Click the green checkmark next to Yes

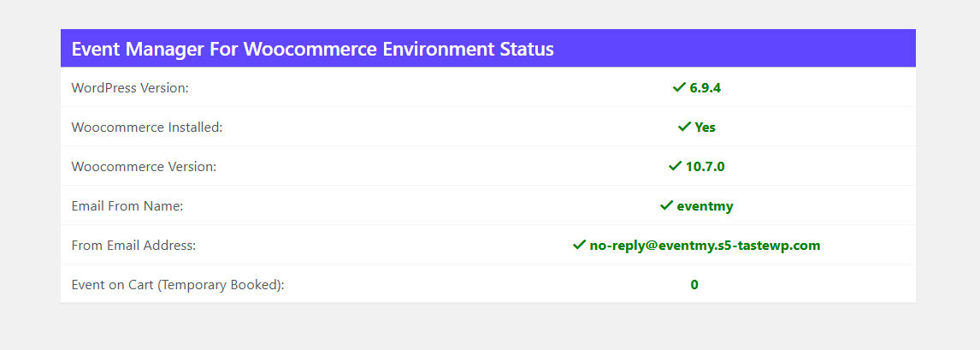pyautogui.click(x=684, y=127)
